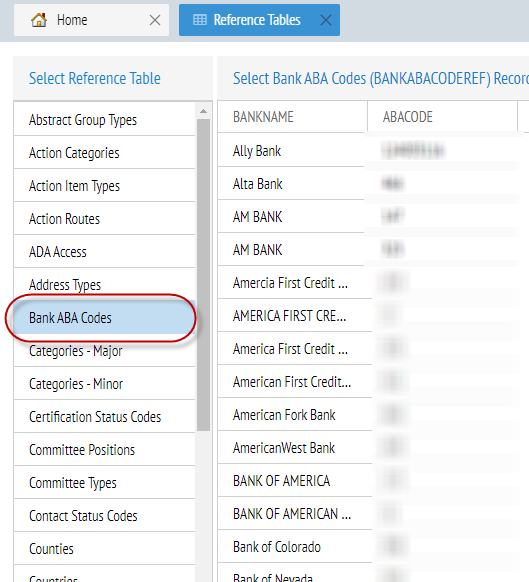529x582 pixels.
Task: Sort by ABACODE column header
Action: point(443,117)
